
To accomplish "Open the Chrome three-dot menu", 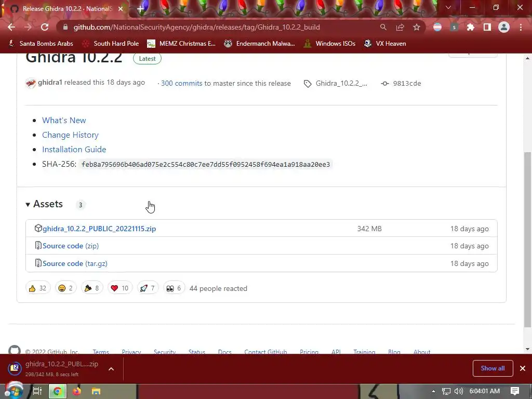I will coord(521,27).
